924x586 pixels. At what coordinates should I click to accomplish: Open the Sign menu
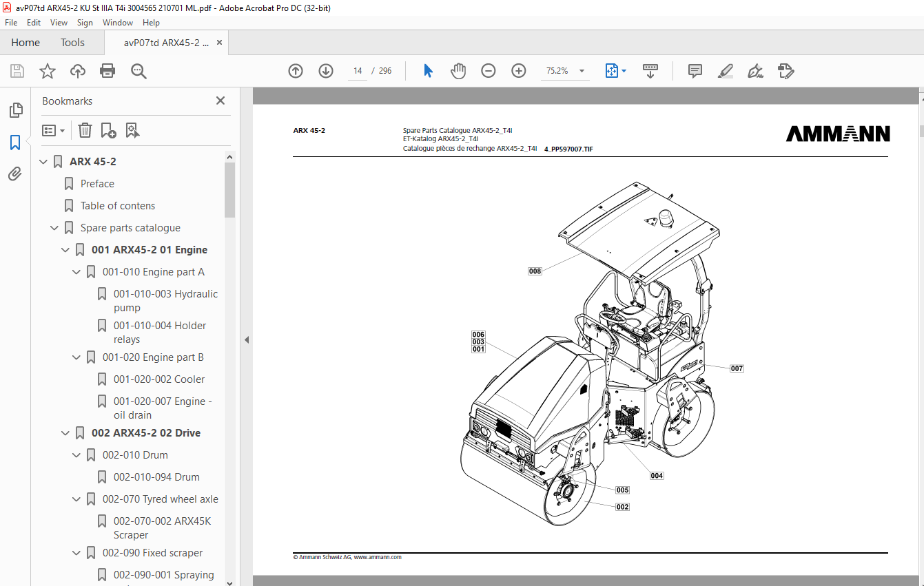pos(85,23)
